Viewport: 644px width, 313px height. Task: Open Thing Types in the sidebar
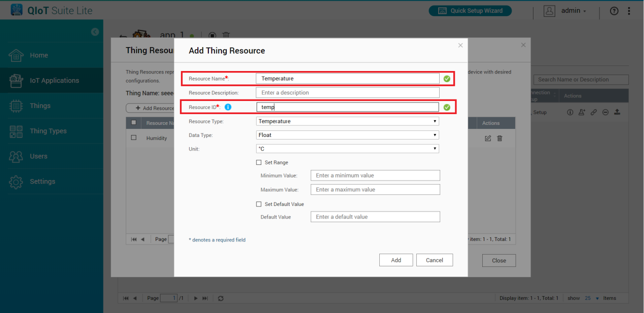48,131
